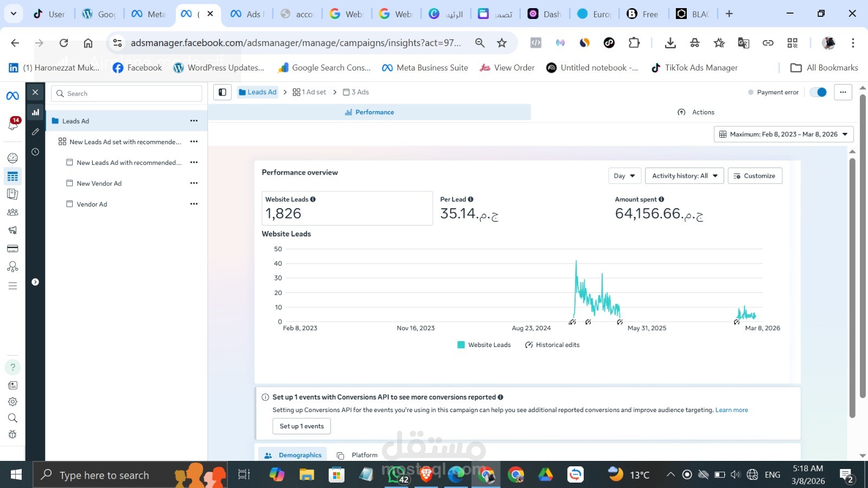Open browser extensions puzzle icon
The width and height of the screenshot is (868, 488).
coord(634,43)
